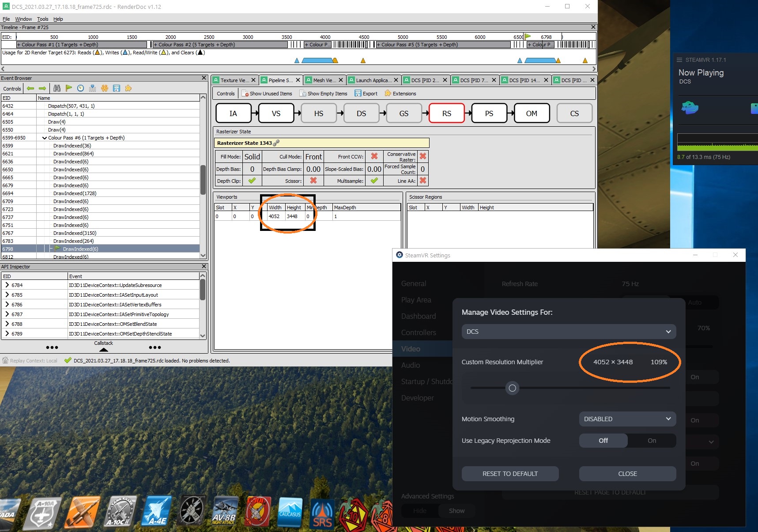This screenshot has width=758, height=532.
Task: Click the link icon next to Rasterizer State 1343
Action: tap(276, 143)
